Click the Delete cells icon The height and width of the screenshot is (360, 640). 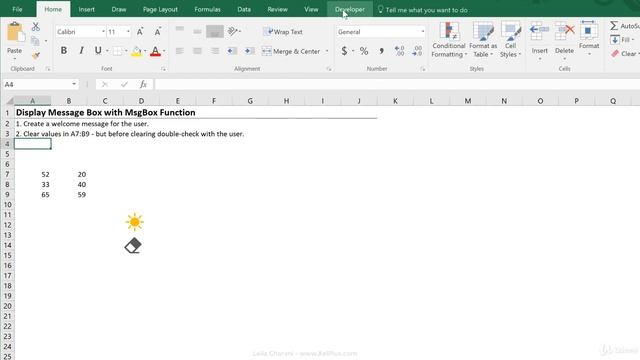[564, 30]
